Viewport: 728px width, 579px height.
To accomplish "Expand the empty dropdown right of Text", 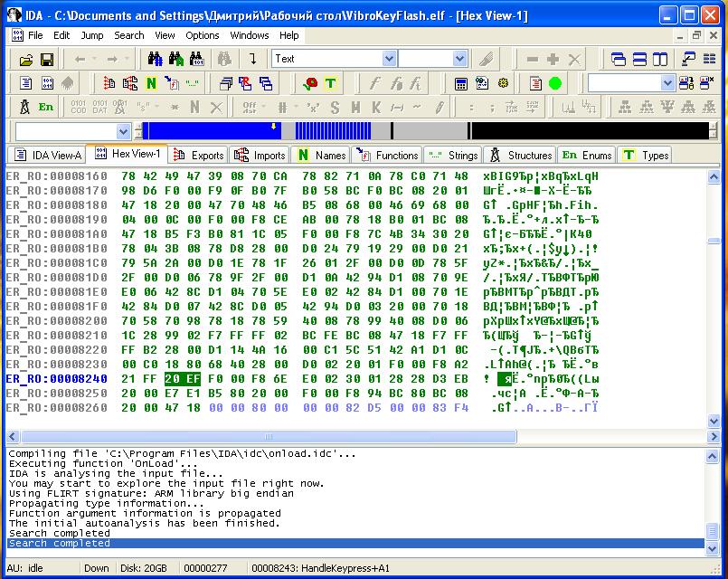I will coord(459,59).
